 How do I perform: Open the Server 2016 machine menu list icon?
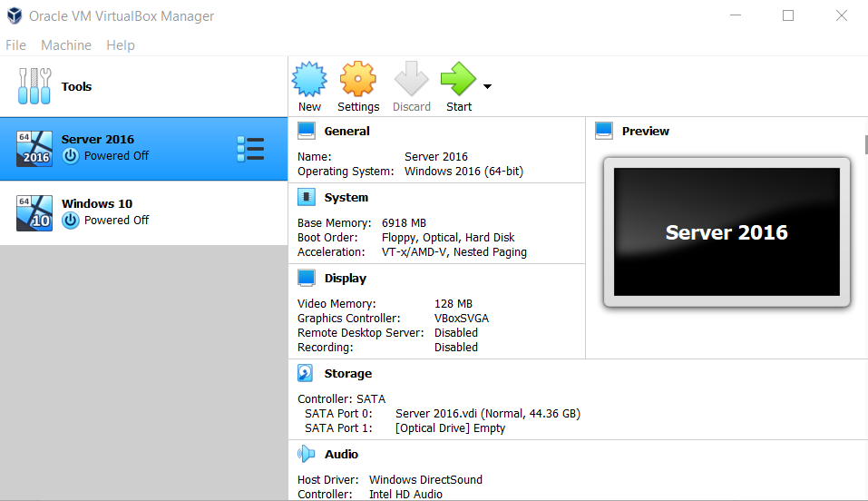coord(250,149)
